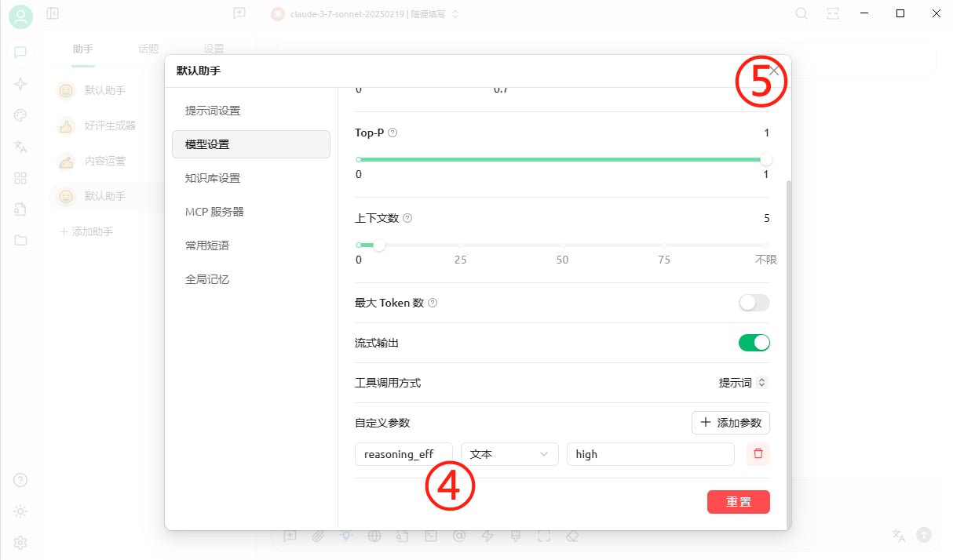Image resolution: width=953 pixels, height=560 pixels.
Task: Click the 添加参数 button
Action: click(731, 423)
